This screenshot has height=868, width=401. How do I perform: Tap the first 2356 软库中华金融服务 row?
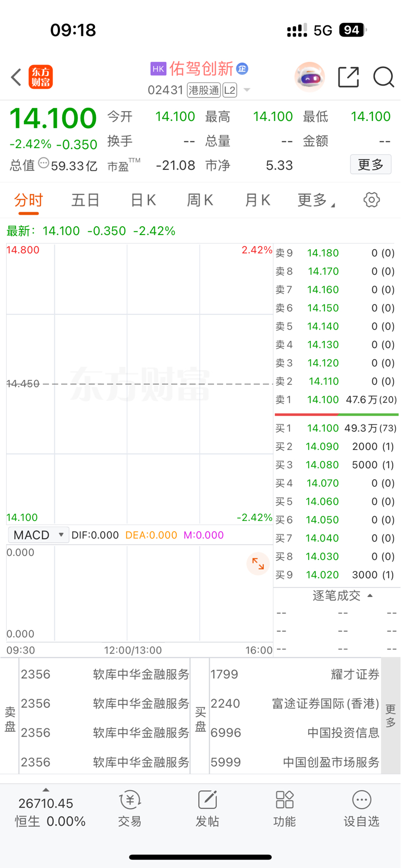click(105, 674)
